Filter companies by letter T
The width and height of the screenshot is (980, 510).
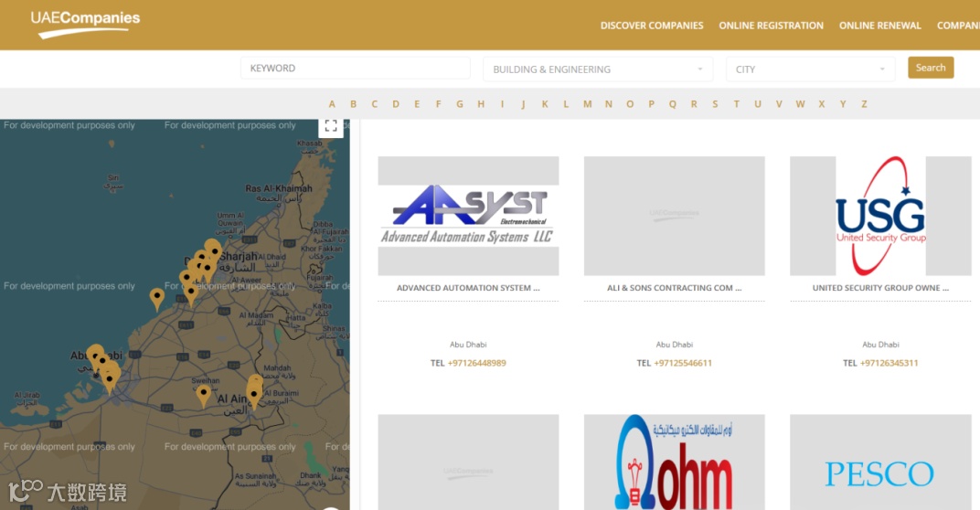[736, 104]
